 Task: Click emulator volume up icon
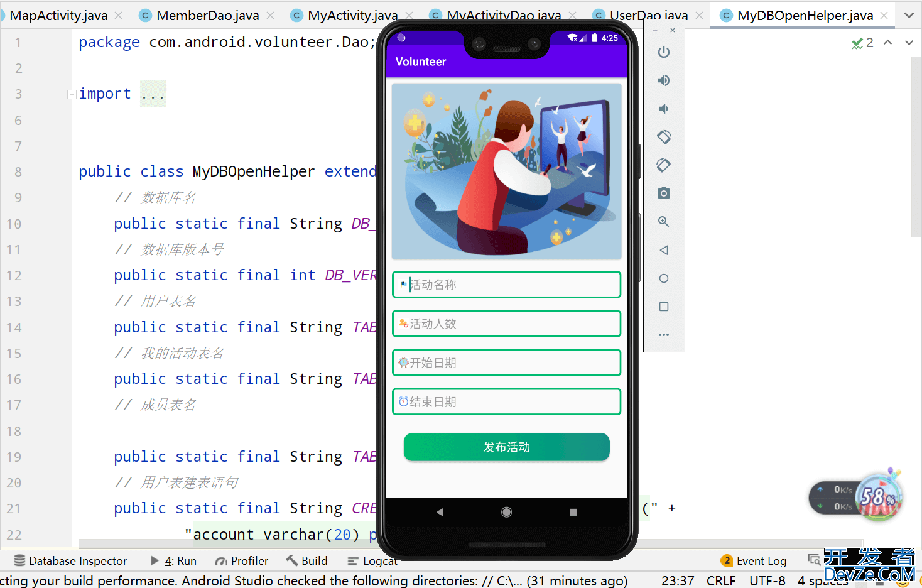(664, 80)
